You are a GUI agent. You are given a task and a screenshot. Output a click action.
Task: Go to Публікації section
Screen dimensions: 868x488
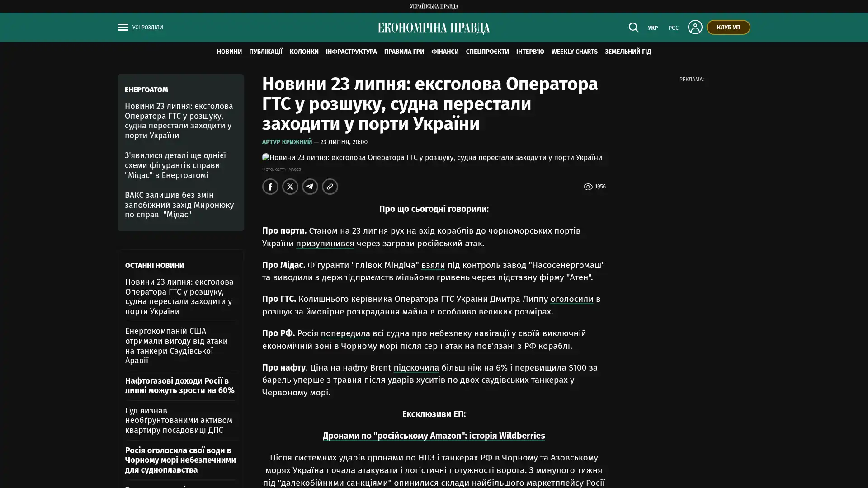[x=266, y=52]
